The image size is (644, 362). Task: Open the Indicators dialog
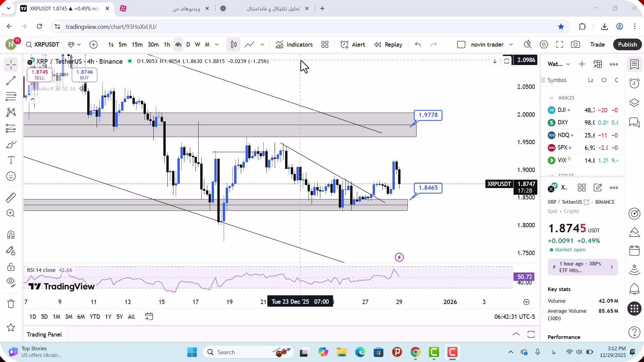[x=294, y=45]
